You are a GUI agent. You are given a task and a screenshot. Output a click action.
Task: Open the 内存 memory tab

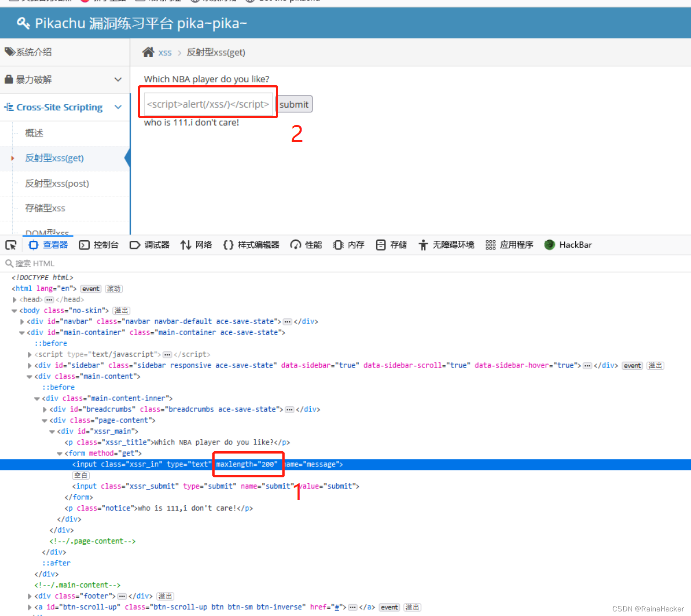pos(349,245)
